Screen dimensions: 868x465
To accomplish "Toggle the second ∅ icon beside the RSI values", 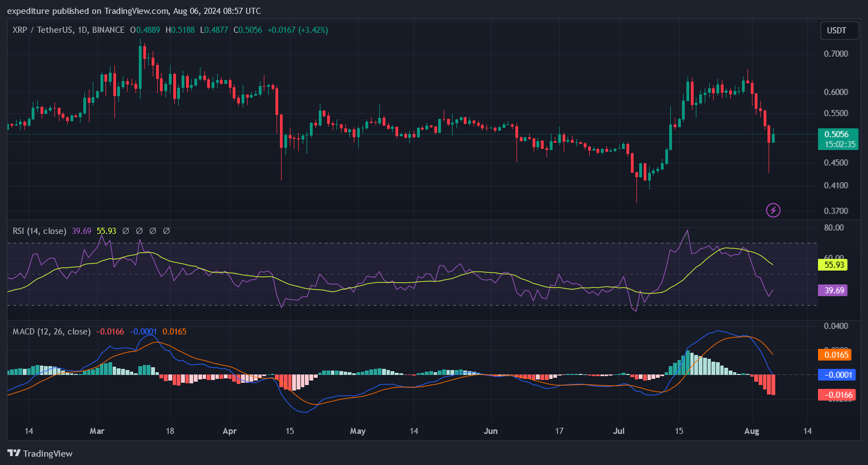I will [139, 231].
